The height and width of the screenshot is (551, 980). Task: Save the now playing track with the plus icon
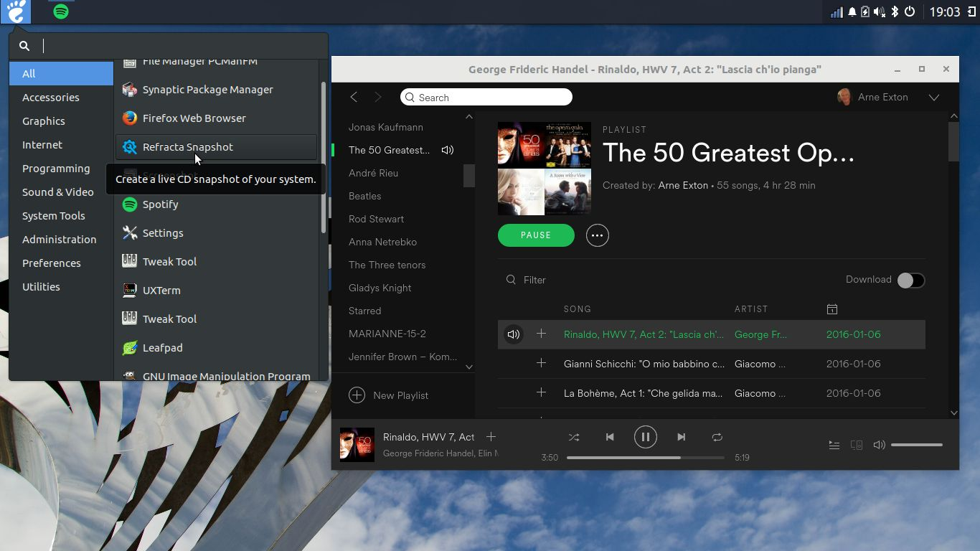[x=491, y=436]
